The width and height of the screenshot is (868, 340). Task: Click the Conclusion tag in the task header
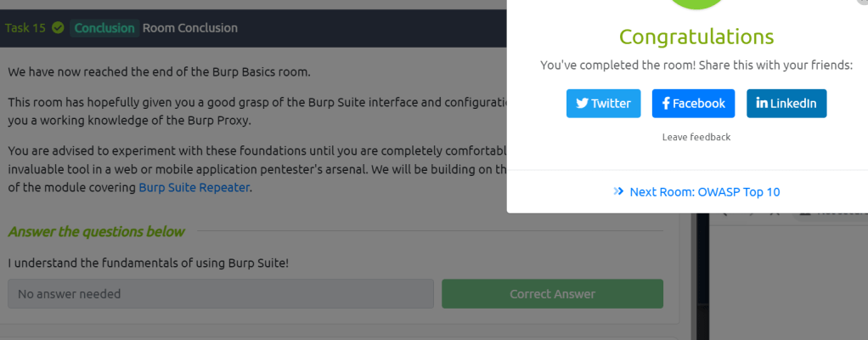(x=104, y=28)
